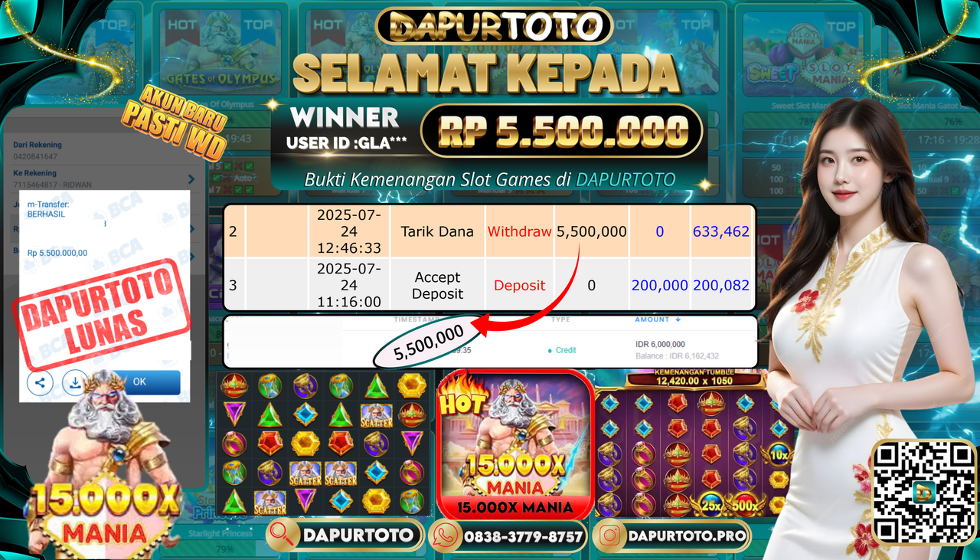
Task: Click the magnifier icon next to DAPURTOTO
Action: click(285, 535)
